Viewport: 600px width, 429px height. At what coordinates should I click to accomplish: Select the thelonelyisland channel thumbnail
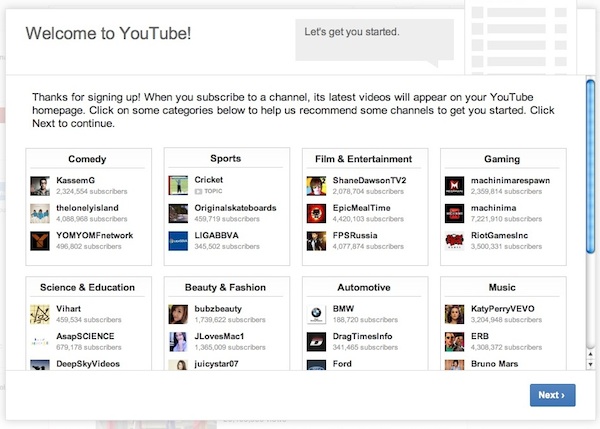point(40,212)
